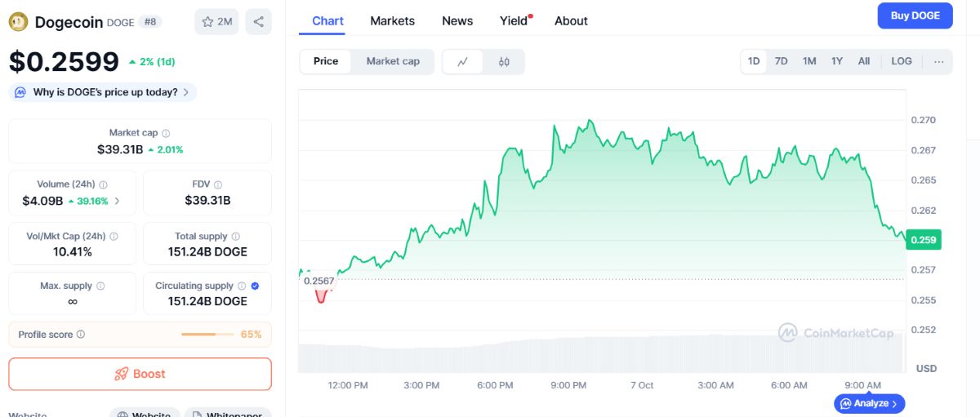Open the News tab
The width and height of the screenshot is (980, 417).
pyautogui.click(x=457, y=20)
